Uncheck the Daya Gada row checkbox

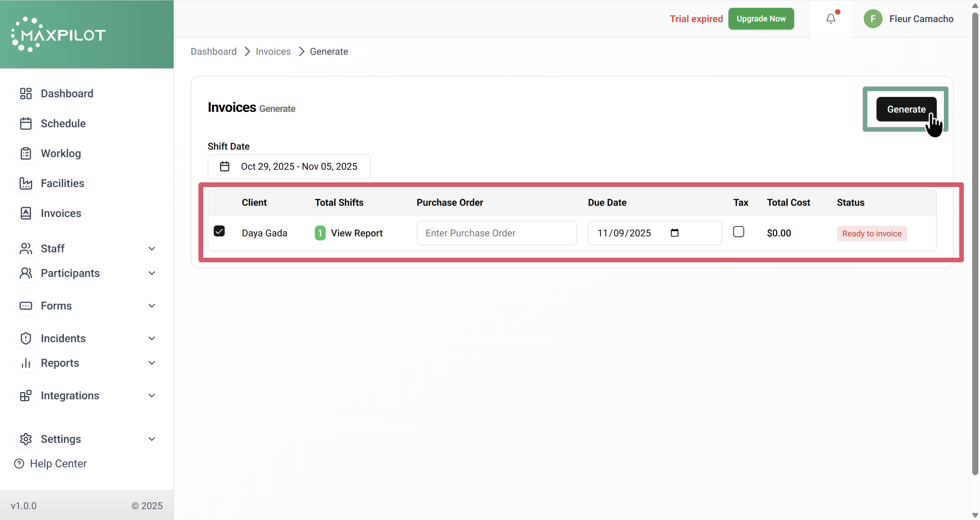(219, 231)
